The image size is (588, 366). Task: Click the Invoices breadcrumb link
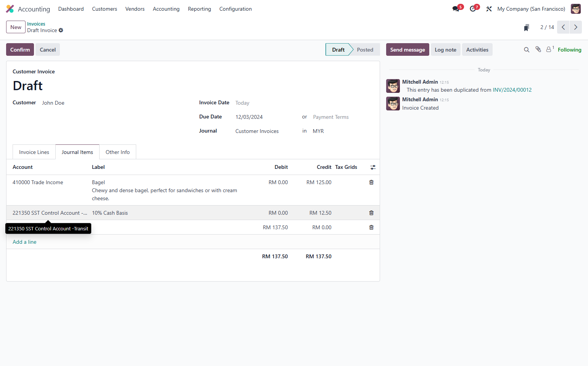pyautogui.click(x=36, y=24)
